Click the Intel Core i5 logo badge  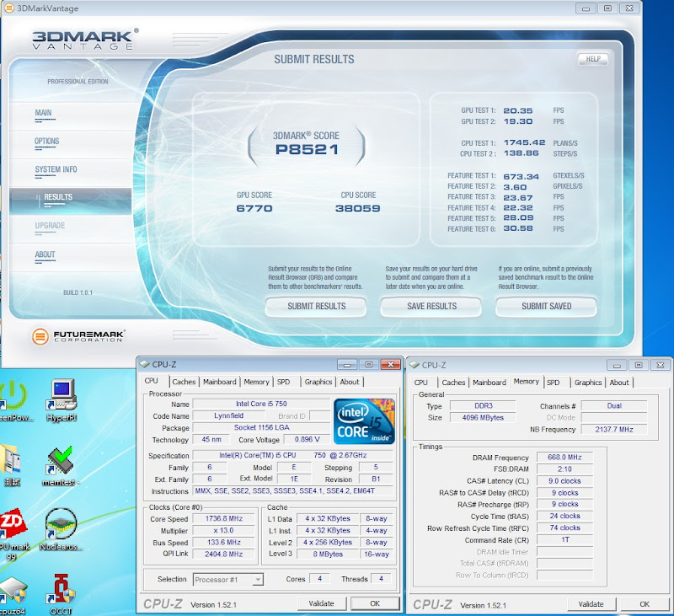(x=364, y=421)
